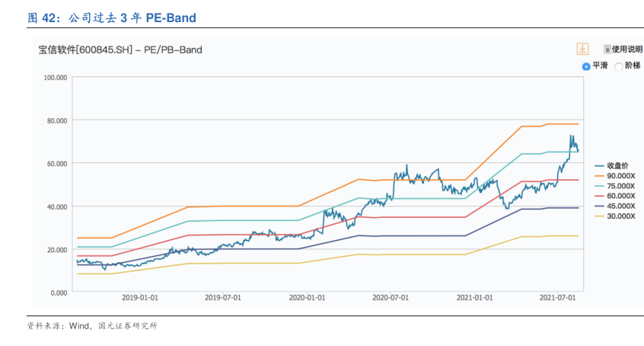This screenshot has width=644, height=346.
Task: Click the 2019-07-01 x-axis label
Action: pos(224,298)
